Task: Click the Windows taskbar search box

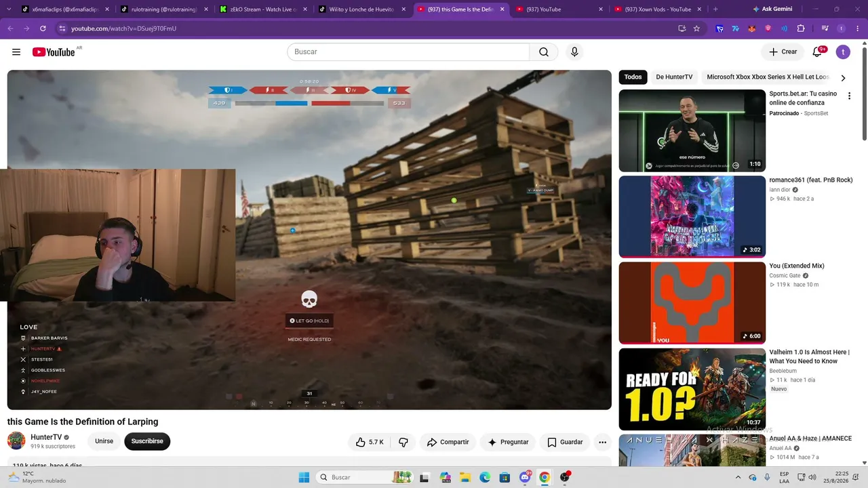Action: 365,477
